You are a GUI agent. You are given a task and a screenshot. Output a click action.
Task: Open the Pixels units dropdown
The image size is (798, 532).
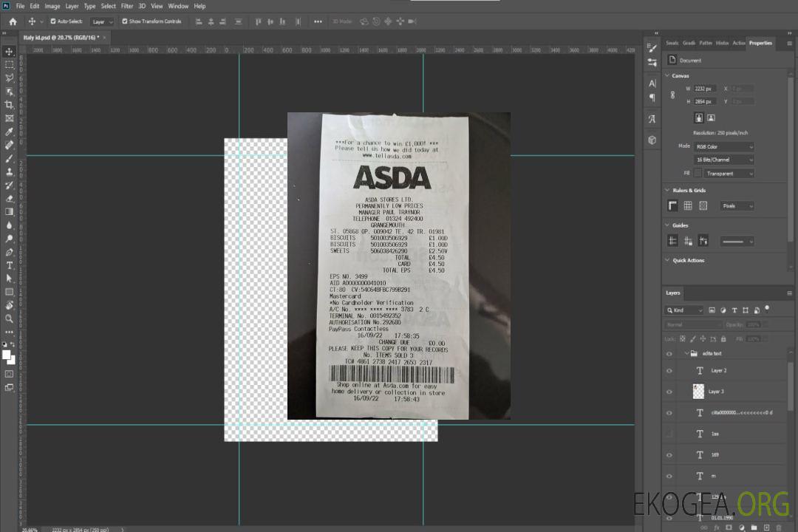(737, 206)
